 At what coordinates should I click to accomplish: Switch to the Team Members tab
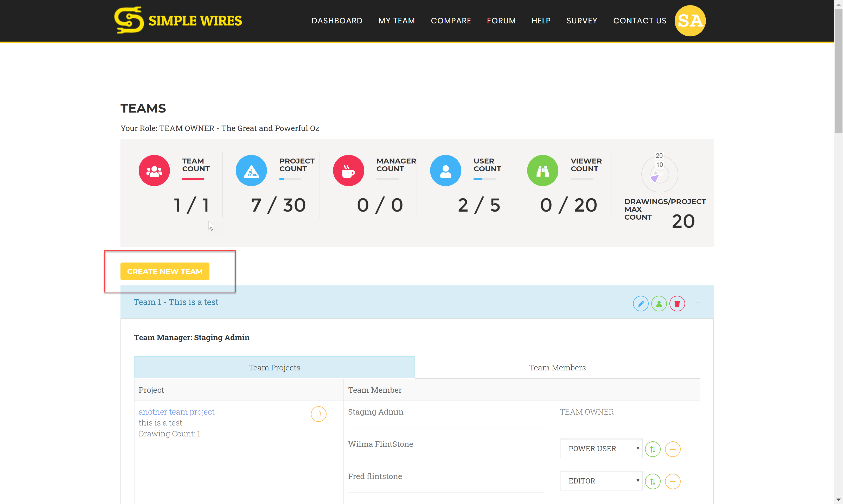coord(557,368)
